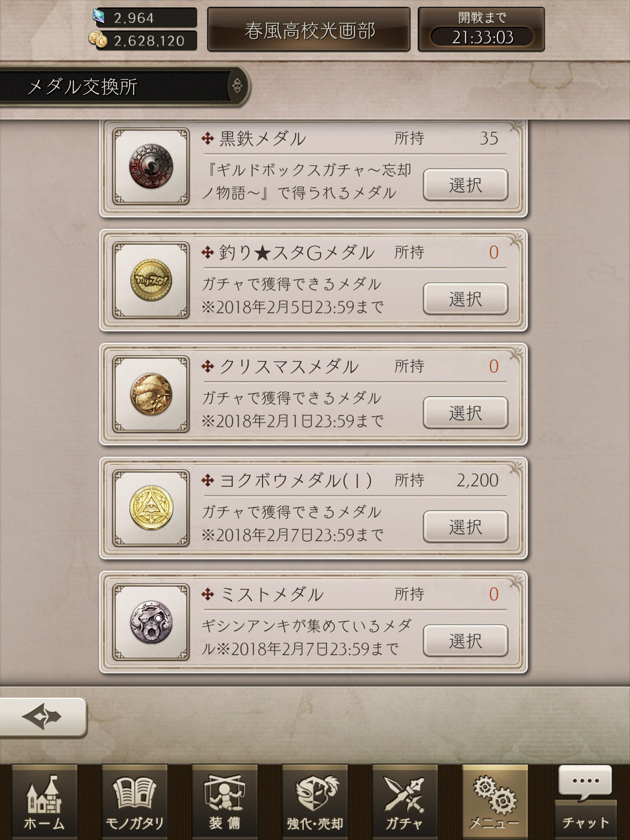Tap the ミストメダル silver coin icon
Screen dimensions: 630x840
point(151,622)
